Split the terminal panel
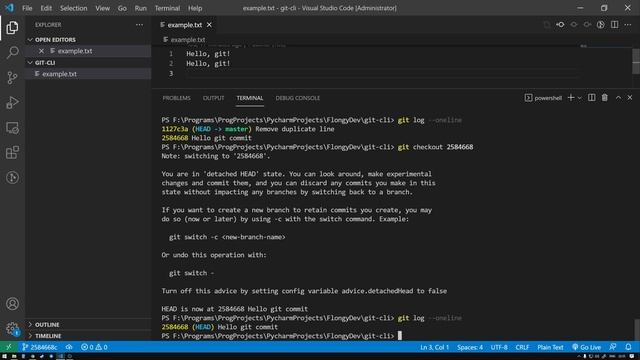Viewport: 640px width, 360px height. click(x=591, y=98)
